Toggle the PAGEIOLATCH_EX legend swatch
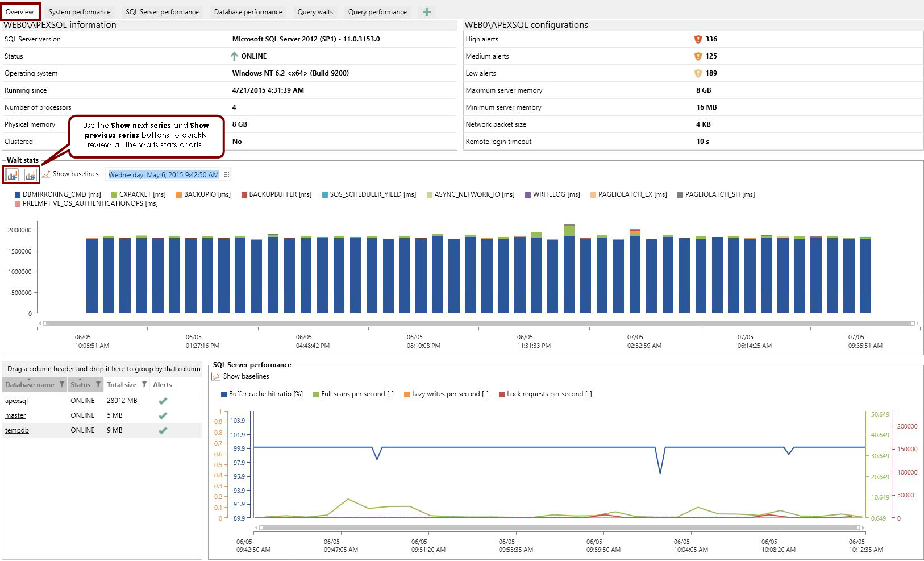This screenshot has height=561, width=924. click(x=593, y=195)
